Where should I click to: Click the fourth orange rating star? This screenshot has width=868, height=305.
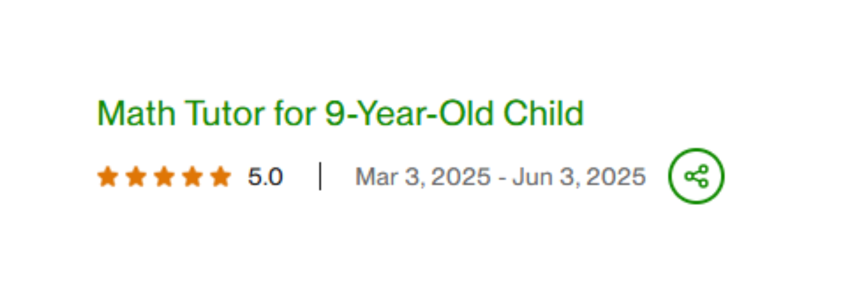[x=192, y=176]
